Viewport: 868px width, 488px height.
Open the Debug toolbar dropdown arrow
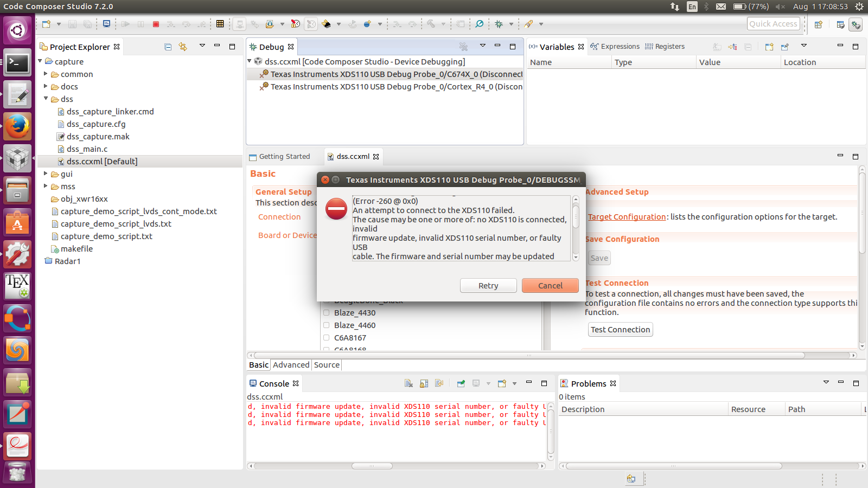coord(511,24)
